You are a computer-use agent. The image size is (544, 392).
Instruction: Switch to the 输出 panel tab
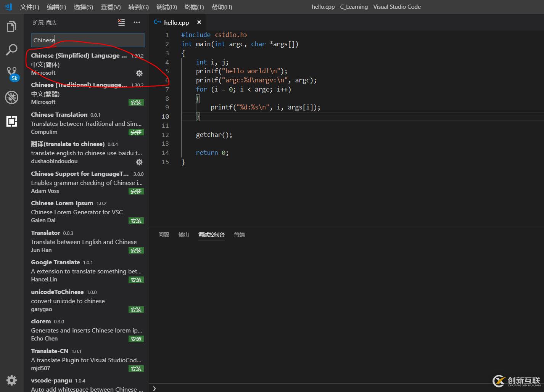183,235
